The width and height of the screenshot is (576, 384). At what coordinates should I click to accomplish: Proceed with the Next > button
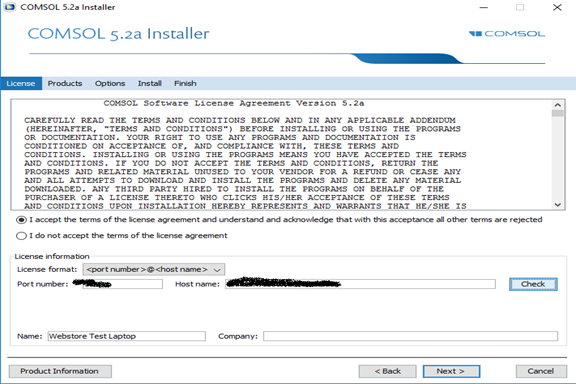(451, 371)
